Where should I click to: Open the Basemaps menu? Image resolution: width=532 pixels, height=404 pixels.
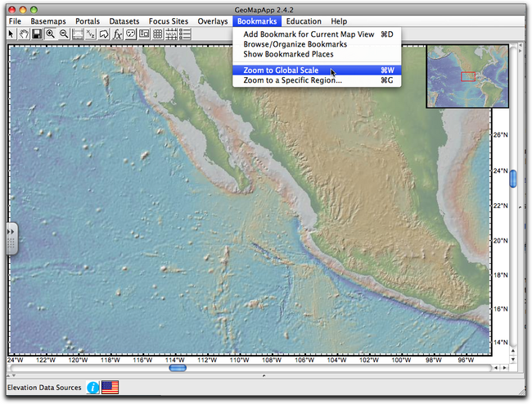(48, 20)
